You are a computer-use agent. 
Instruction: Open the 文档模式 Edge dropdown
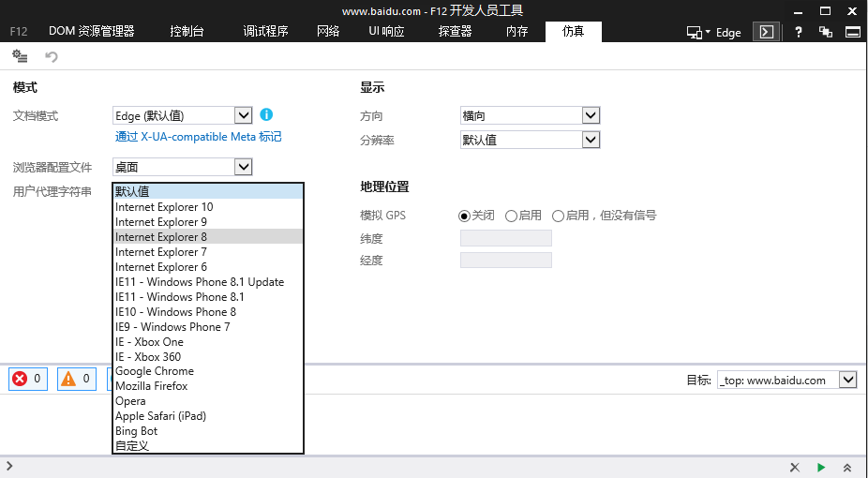(182, 115)
